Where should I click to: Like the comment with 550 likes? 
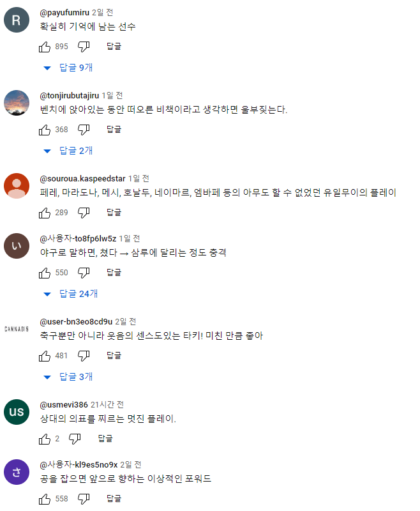[x=45, y=273]
